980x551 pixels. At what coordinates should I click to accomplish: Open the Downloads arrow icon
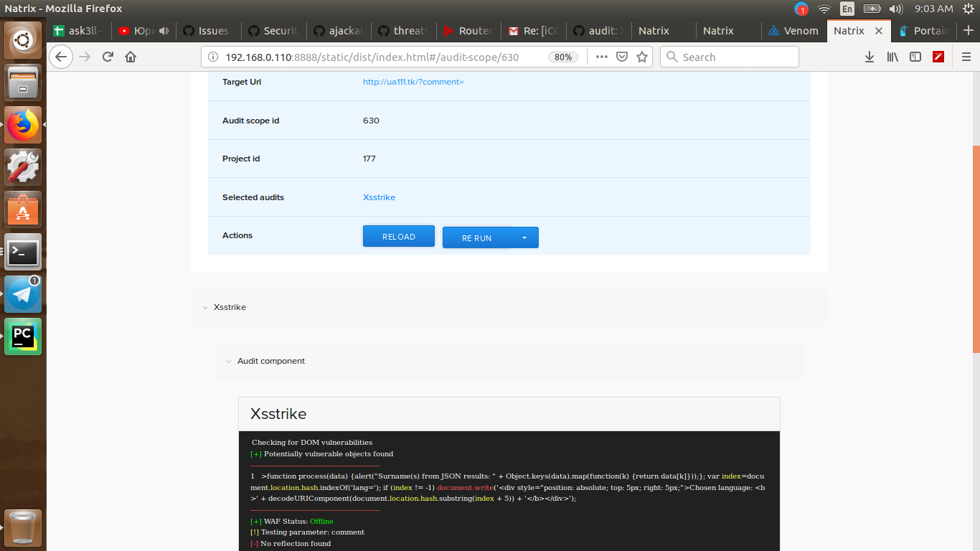pos(870,57)
